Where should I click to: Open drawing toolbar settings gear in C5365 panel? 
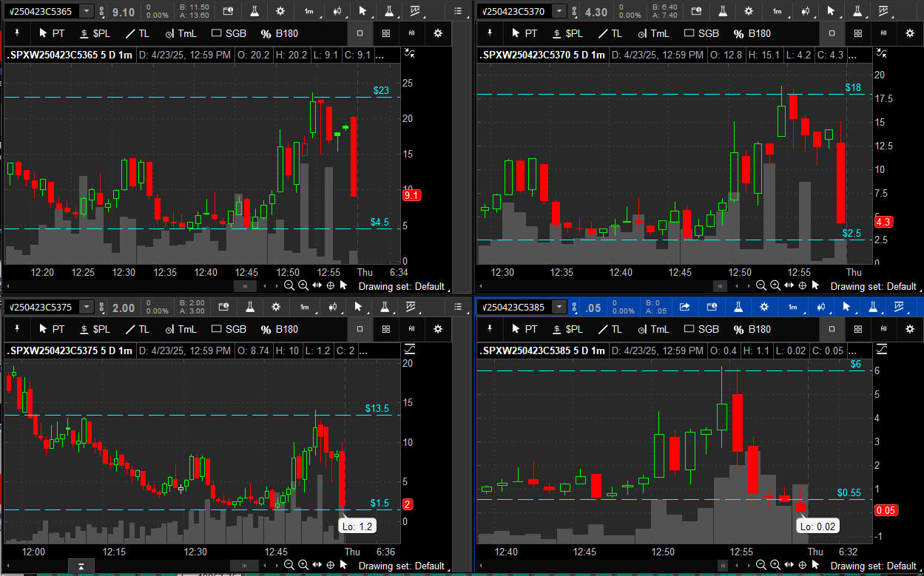click(438, 33)
